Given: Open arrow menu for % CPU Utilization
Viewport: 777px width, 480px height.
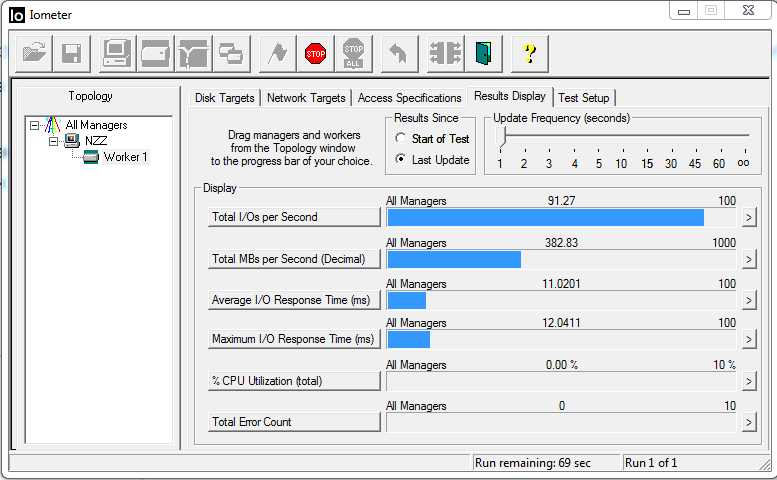Looking at the screenshot, I should point(749,381).
